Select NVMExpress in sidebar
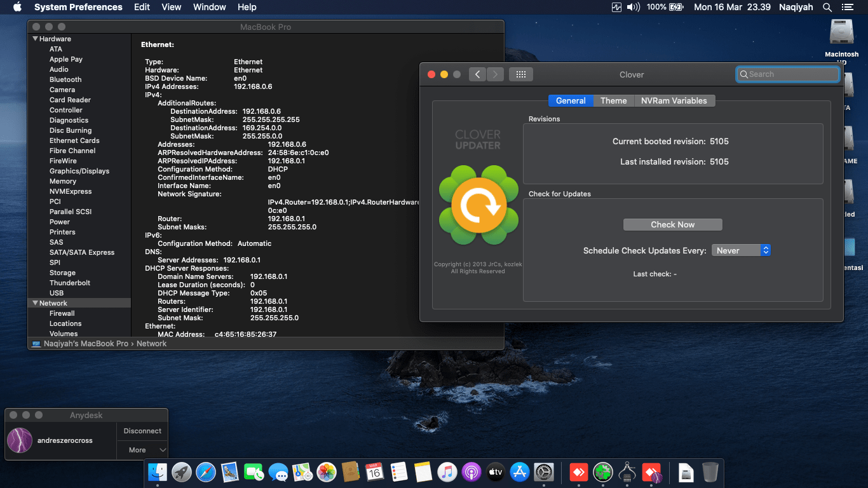The width and height of the screenshot is (868, 488). [x=71, y=191]
